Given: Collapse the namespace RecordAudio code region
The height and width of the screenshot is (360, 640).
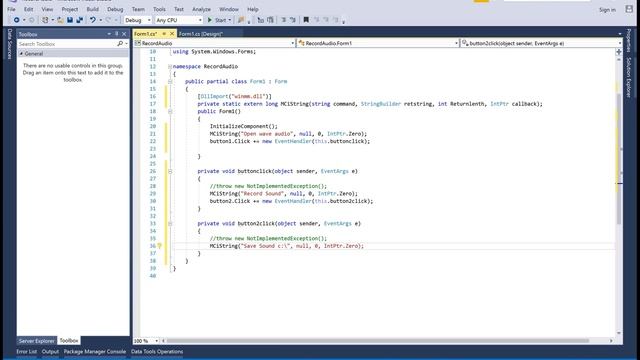Looking at the screenshot, I should tap(170, 67).
